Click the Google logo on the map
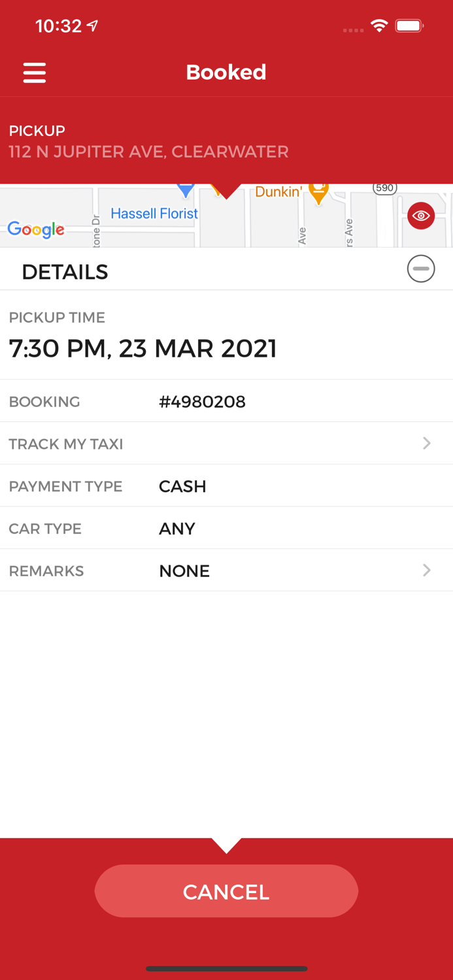The height and width of the screenshot is (980, 453). (x=36, y=229)
